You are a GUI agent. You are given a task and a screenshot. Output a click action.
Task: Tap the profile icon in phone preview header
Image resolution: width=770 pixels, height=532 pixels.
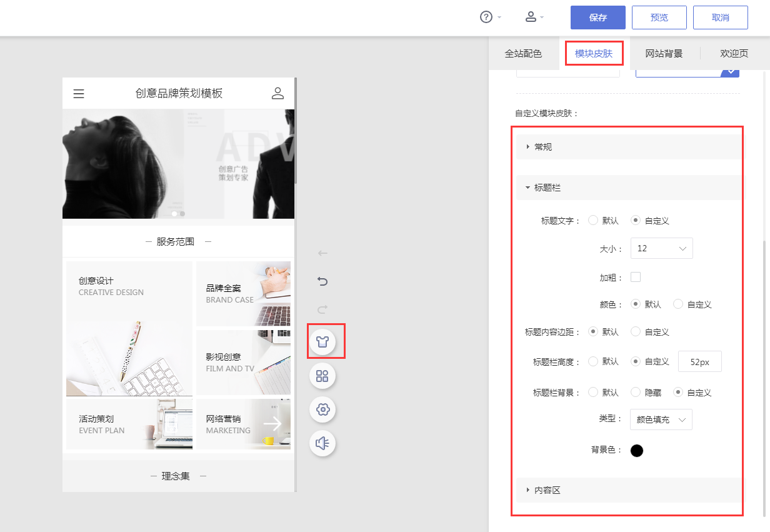tap(277, 94)
